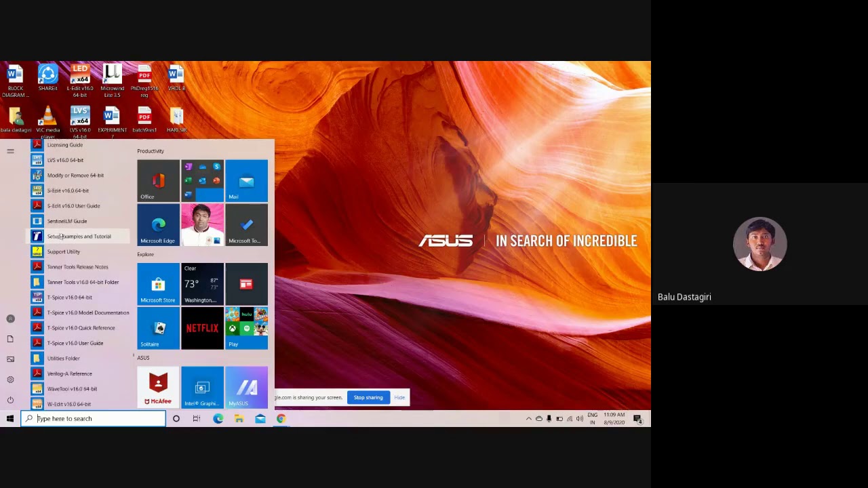
Task: Open Tanner Tools Release Notes
Action: (x=78, y=267)
